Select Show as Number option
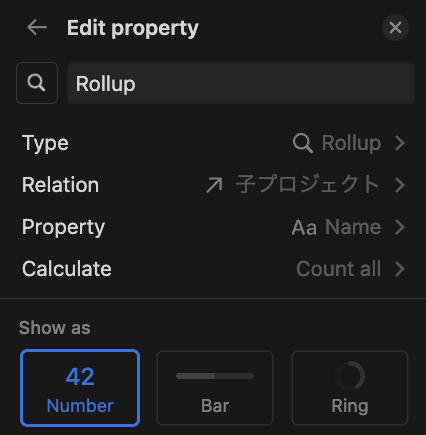The width and height of the screenshot is (426, 435). [80, 388]
